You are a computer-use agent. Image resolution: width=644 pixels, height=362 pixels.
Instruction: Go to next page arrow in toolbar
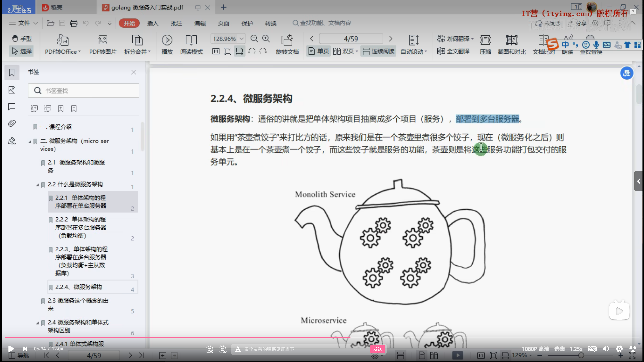[x=390, y=39]
